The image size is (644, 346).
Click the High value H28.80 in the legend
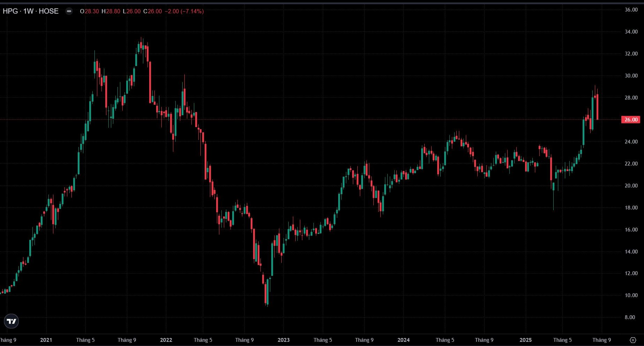pyautogui.click(x=111, y=11)
